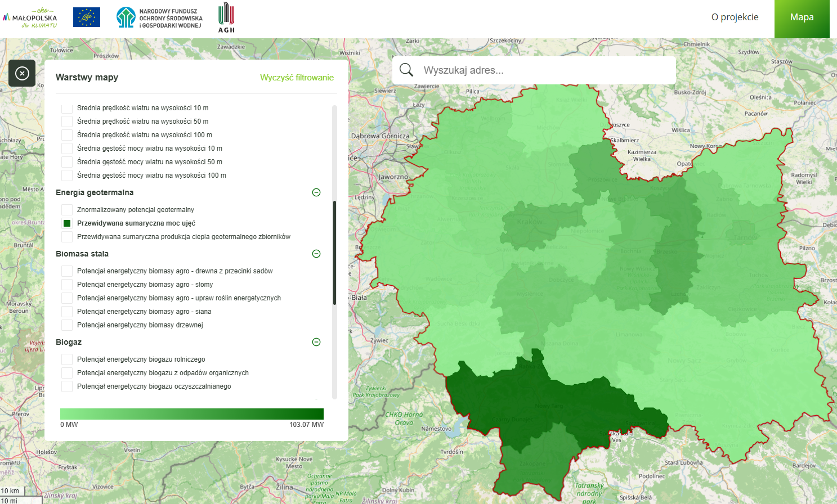This screenshot has width=837, height=504.
Task: Click the 0 MW legend minimum label
Action: 69,425
